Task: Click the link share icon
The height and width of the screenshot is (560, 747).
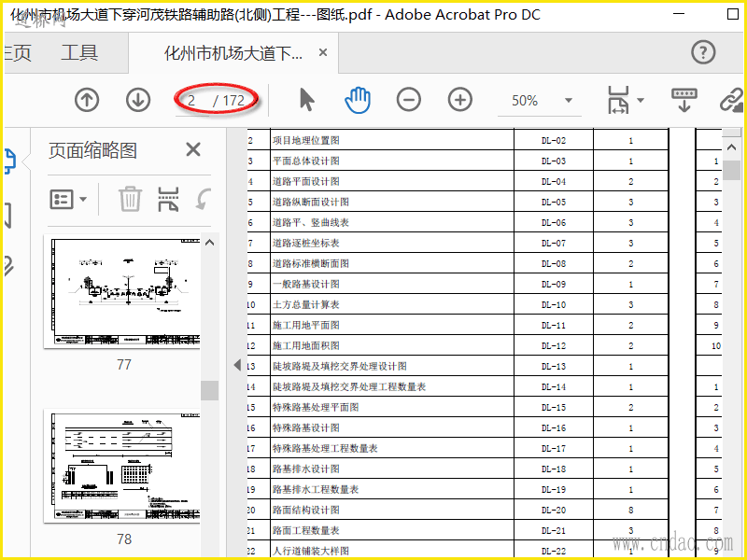Action: tap(732, 100)
